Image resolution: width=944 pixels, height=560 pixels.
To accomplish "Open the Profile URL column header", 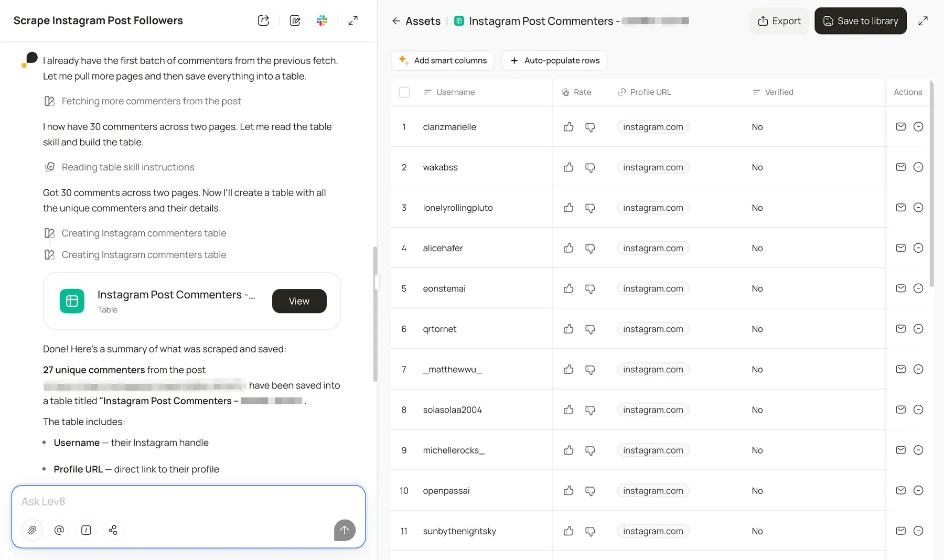I will 645,92.
